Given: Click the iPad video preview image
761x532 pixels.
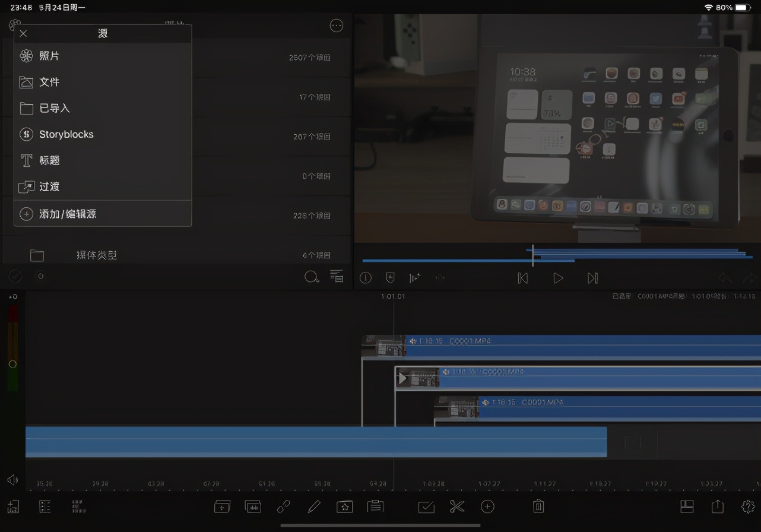Looking at the screenshot, I should click(x=557, y=128).
